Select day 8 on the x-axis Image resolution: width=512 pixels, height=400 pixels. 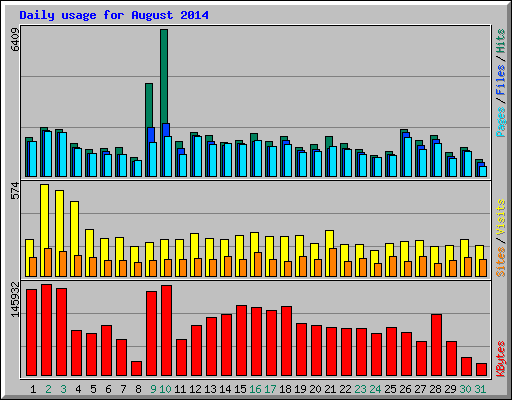coord(138,389)
